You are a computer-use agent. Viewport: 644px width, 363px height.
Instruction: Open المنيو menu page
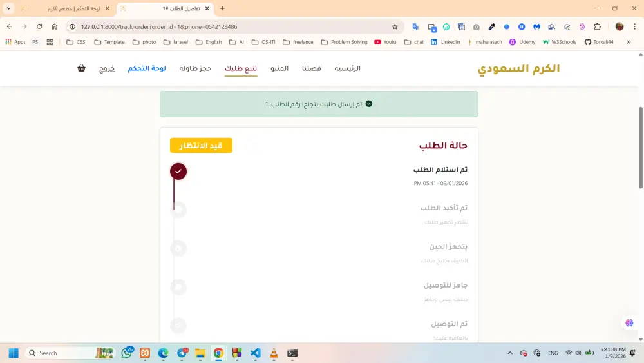[x=279, y=68]
